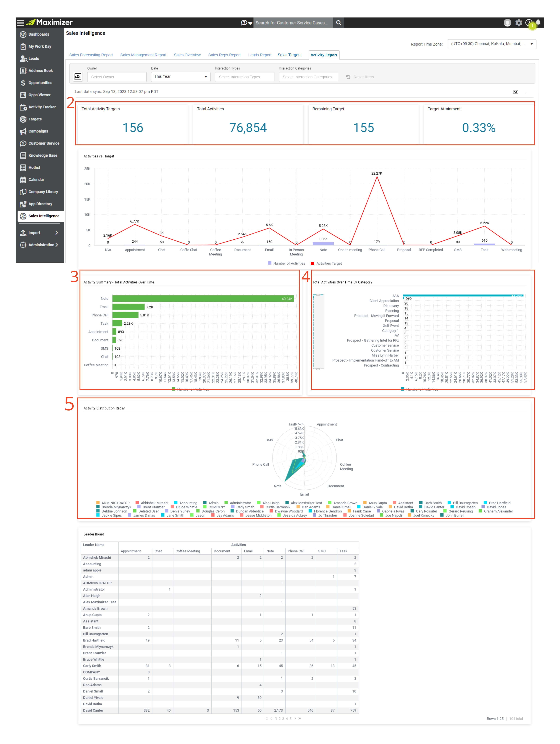
Task: Toggle Number of Activities legend swatch
Action: pyautogui.click(x=269, y=263)
